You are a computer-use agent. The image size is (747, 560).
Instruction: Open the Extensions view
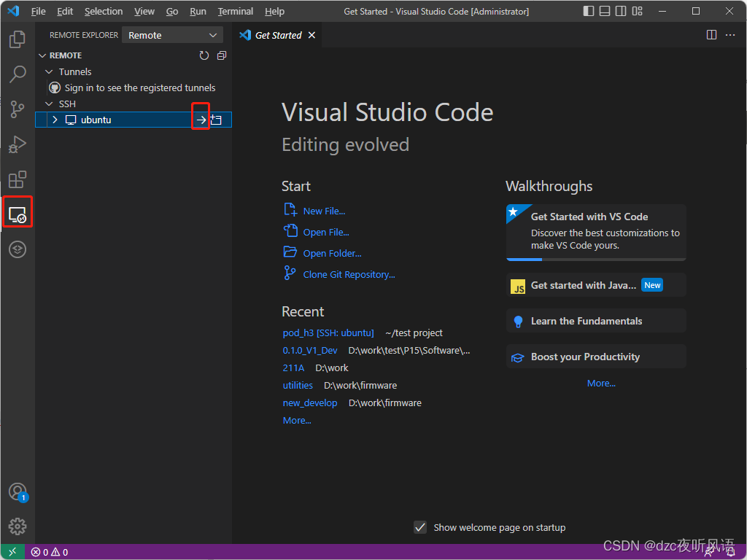coord(17,179)
